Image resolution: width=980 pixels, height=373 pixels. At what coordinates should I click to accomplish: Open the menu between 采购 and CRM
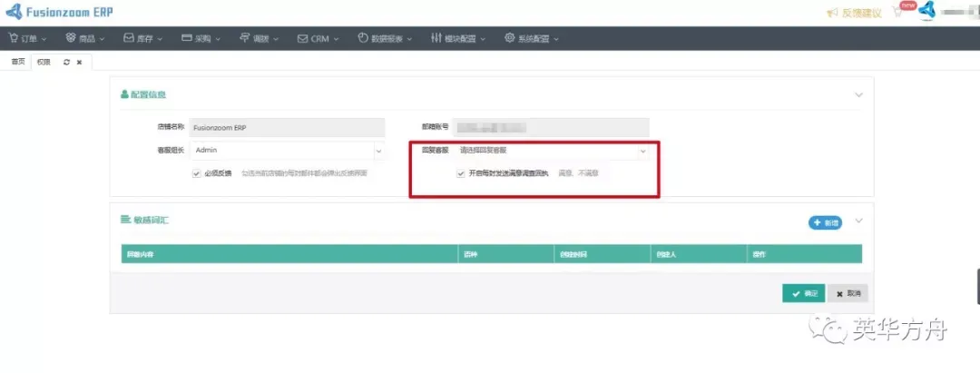point(260,38)
